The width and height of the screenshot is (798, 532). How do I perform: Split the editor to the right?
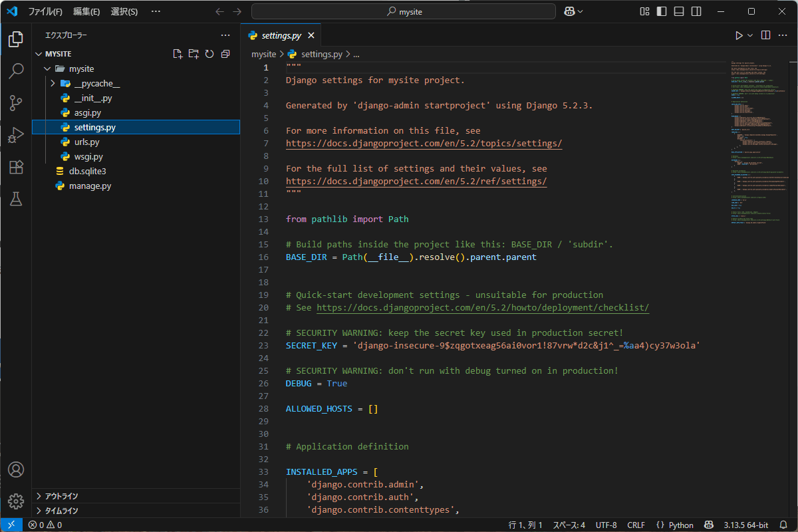point(765,35)
